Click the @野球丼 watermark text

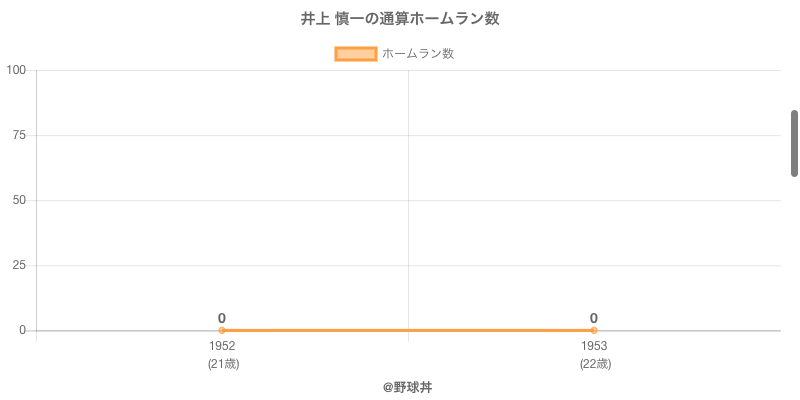pos(407,387)
